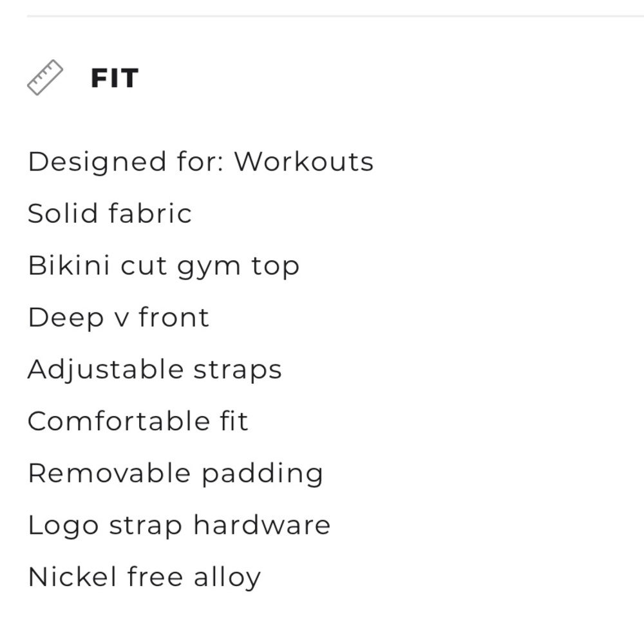Select the 'Designed for: Workouts' line
The width and height of the screenshot is (644, 644).
click(200, 162)
